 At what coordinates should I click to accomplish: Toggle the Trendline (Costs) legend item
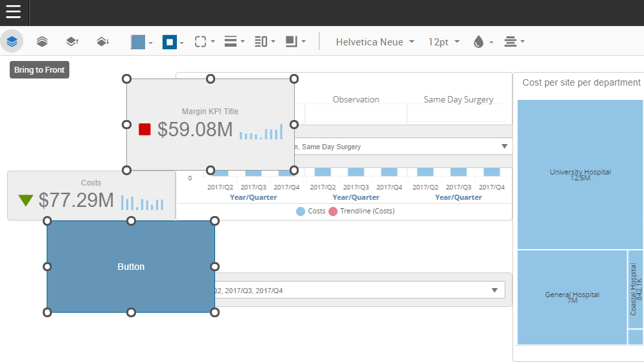click(x=362, y=211)
